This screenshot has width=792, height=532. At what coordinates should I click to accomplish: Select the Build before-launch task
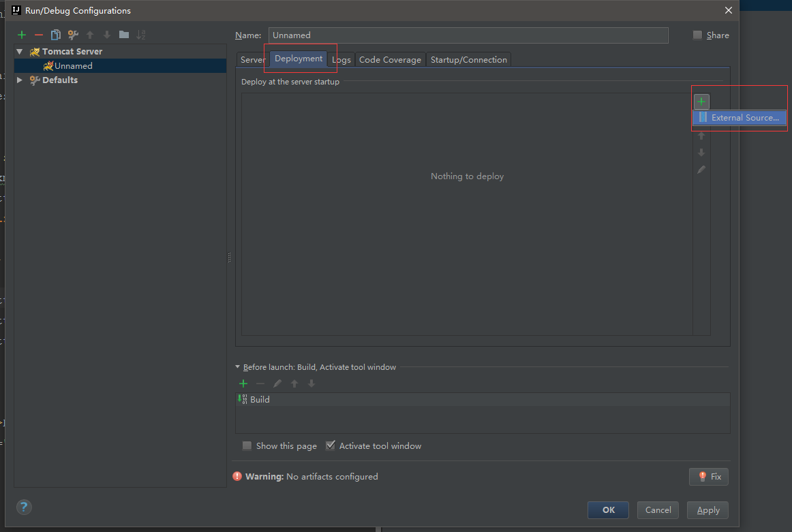(x=483, y=399)
